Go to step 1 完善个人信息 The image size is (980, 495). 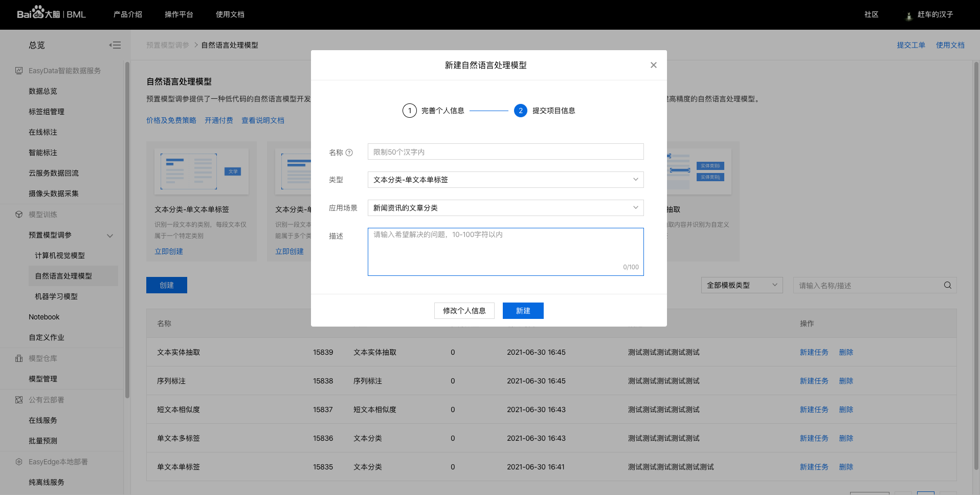click(410, 111)
